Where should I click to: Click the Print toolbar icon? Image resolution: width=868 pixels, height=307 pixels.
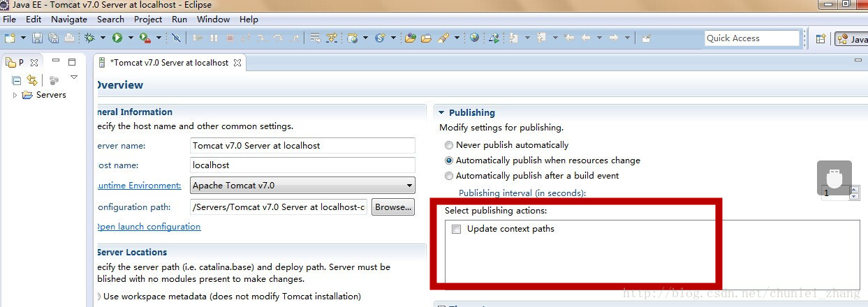(70, 38)
